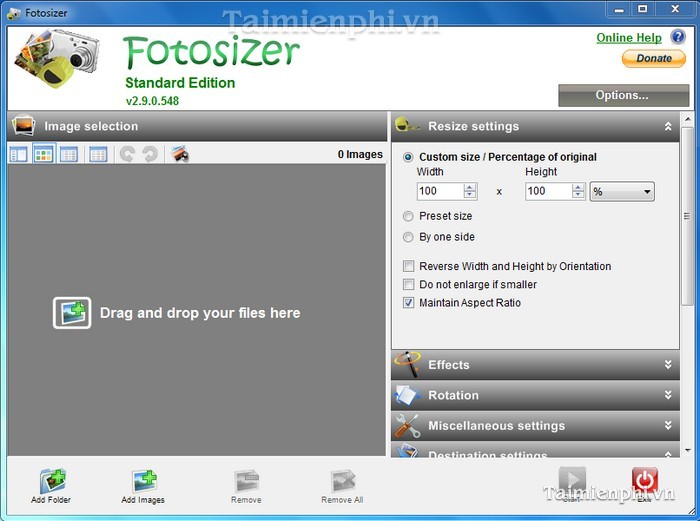Screen dimensions: 700x521
Task: Click the v2.9.0.548 version text
Action: [152, 101]
